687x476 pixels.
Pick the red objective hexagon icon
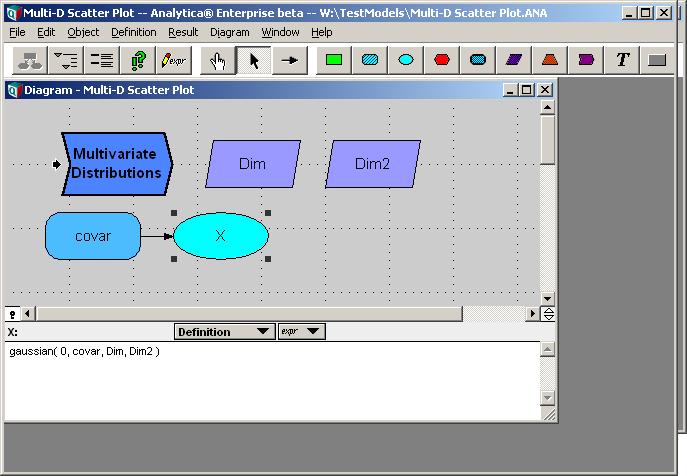442,60
